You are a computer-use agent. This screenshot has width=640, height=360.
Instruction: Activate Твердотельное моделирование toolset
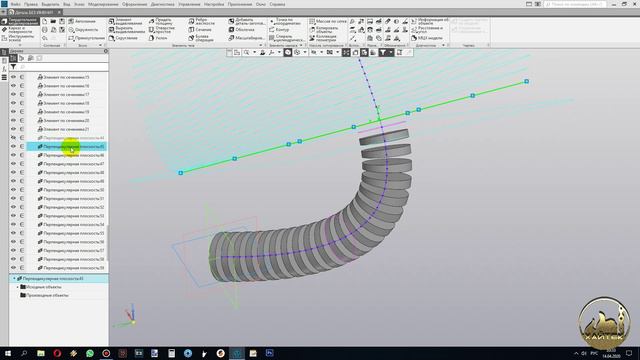coord(20,21)
